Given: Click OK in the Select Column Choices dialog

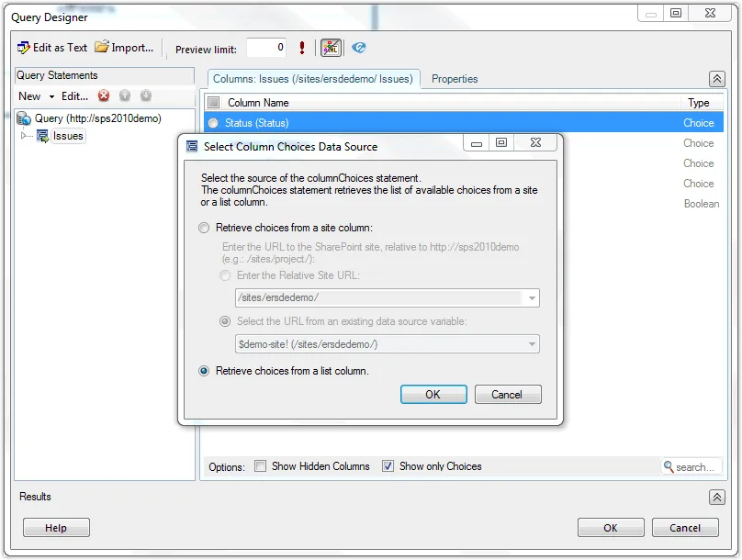Looking at the screenshot, I should coord(433,395).
